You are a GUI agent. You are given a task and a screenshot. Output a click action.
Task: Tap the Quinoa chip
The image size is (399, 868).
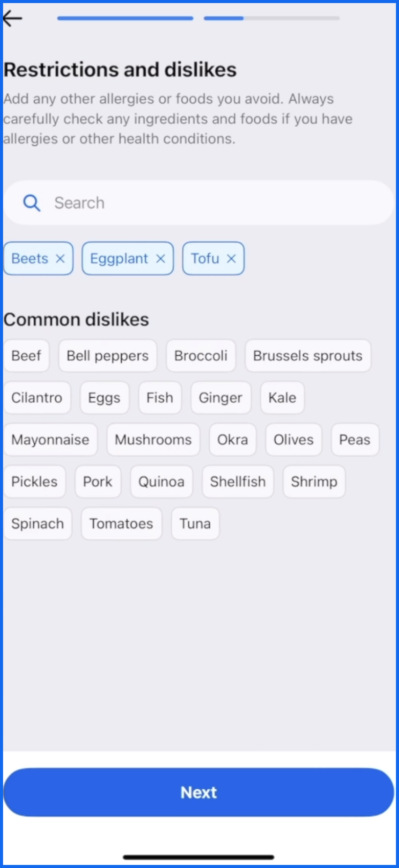pyautogui.click(x=162, y=482)
